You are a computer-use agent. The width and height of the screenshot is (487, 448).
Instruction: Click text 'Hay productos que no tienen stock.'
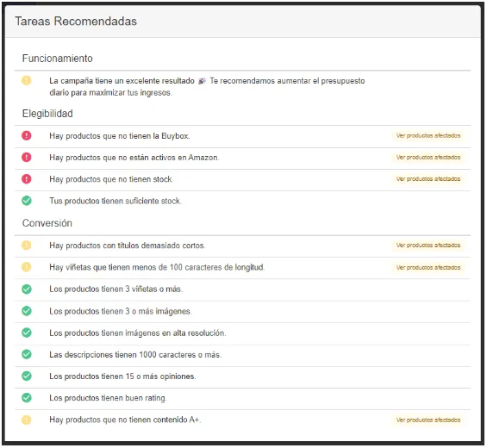pos(111,179)
